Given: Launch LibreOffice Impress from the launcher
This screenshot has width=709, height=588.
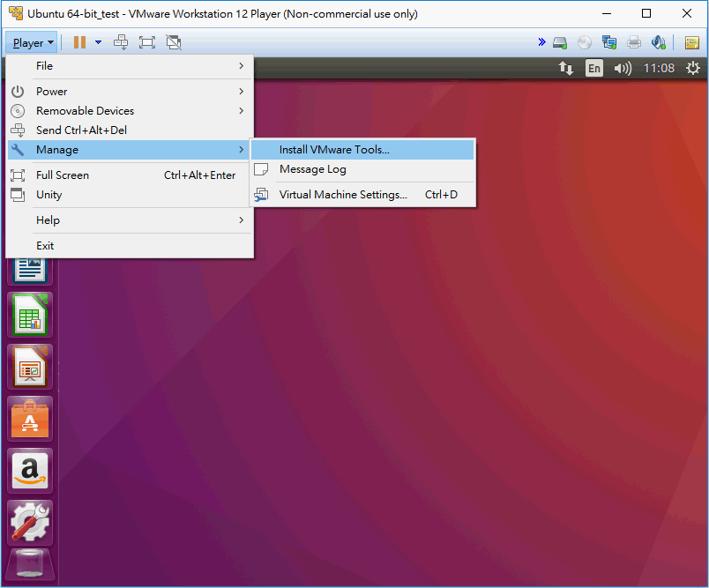Looking at the screenshot, I should click(x=30, y=367).
